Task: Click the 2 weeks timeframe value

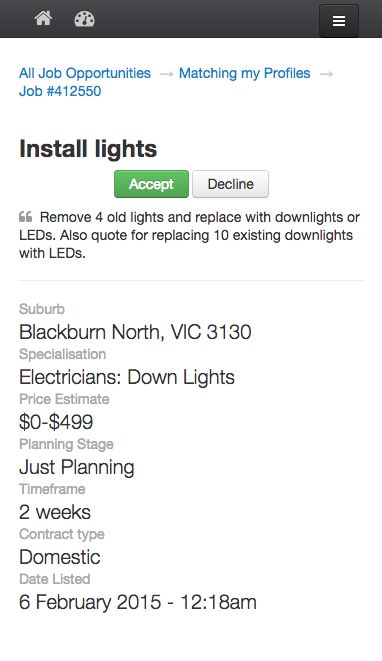Action: [55, 512]
